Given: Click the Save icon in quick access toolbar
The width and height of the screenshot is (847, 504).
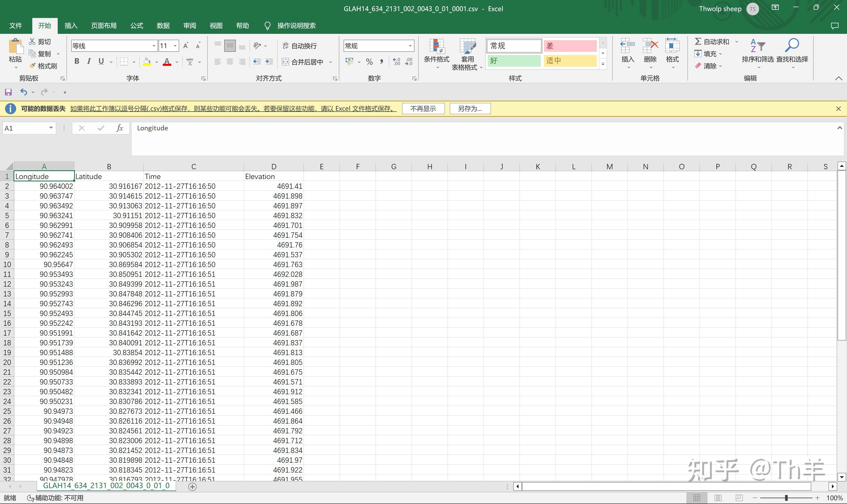Looking at the screenshot, I should click(x=8, y=92).
